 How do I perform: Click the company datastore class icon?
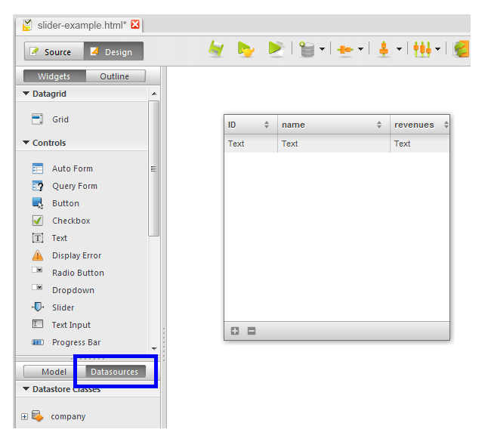(38, 416)
